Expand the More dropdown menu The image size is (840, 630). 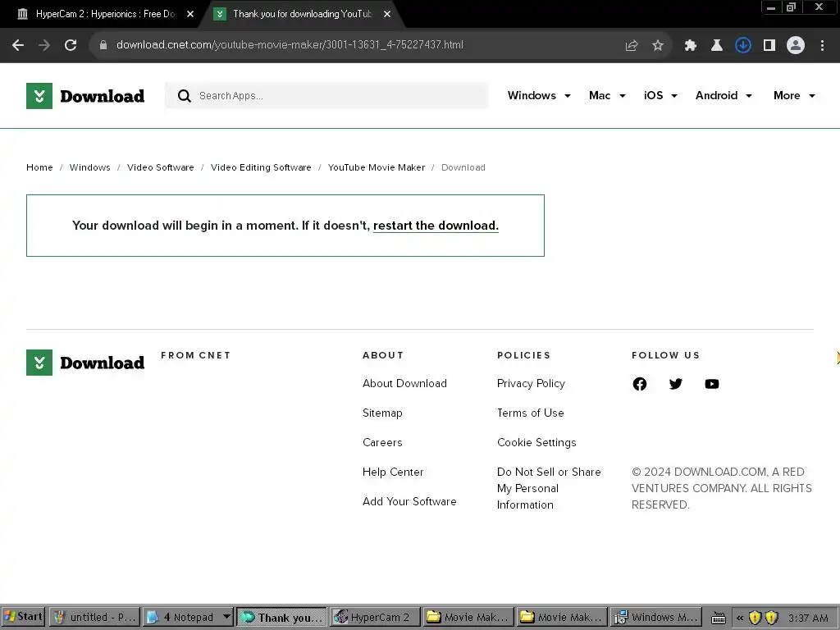coord(794,95)
